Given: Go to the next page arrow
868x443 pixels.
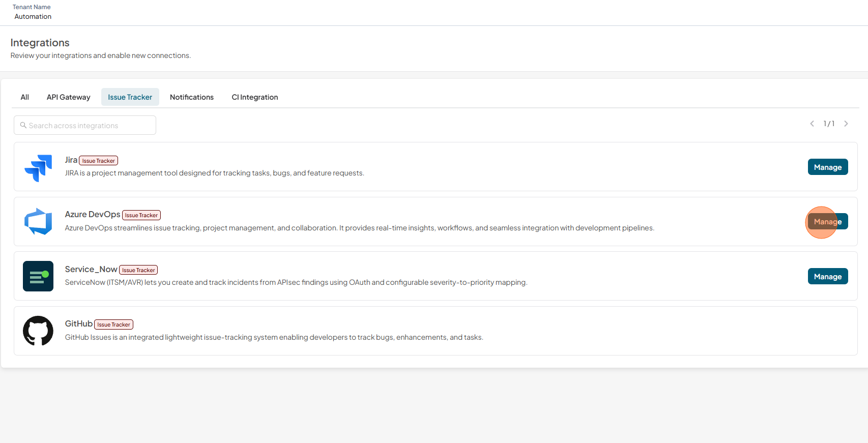Looking at the screenshot, I should point(846,124).
